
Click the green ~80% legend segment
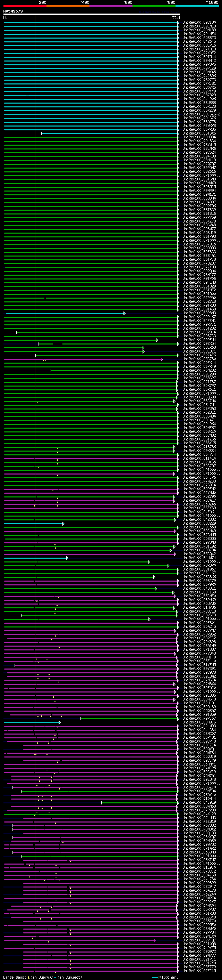154,6
